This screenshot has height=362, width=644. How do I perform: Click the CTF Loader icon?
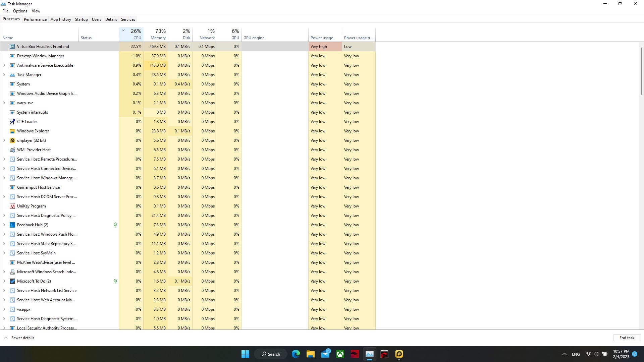[12, 122]
